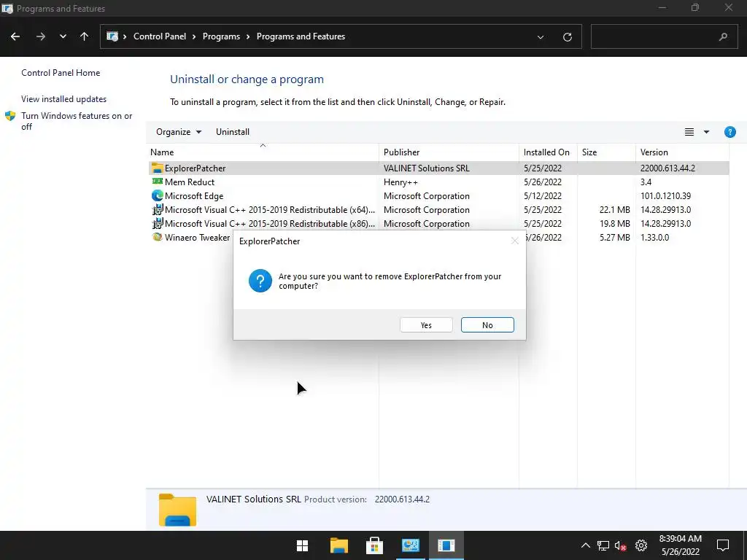This screenshot has width=747, height=560.
Task: Click the magnifier search icon
Action: point(723,36)
